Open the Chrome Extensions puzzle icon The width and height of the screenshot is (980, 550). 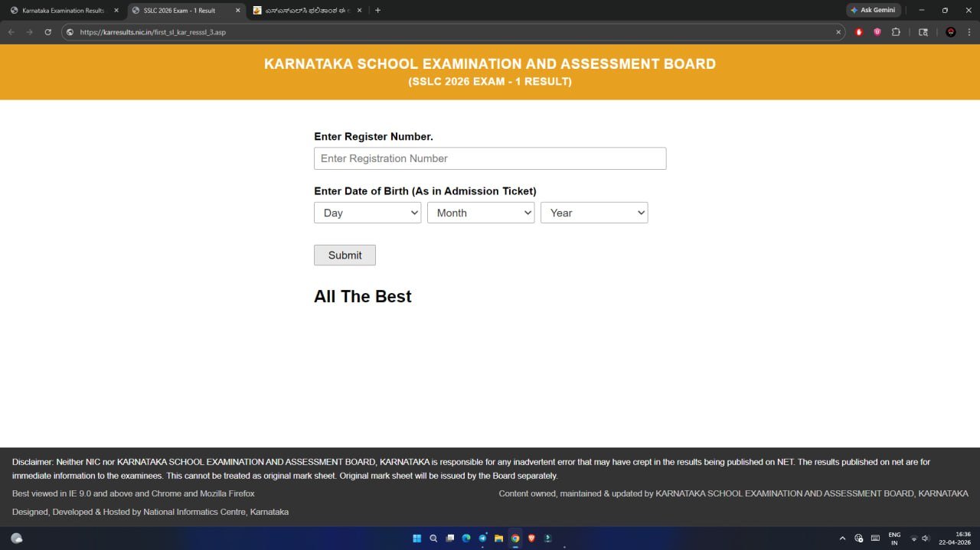(896, 32)
